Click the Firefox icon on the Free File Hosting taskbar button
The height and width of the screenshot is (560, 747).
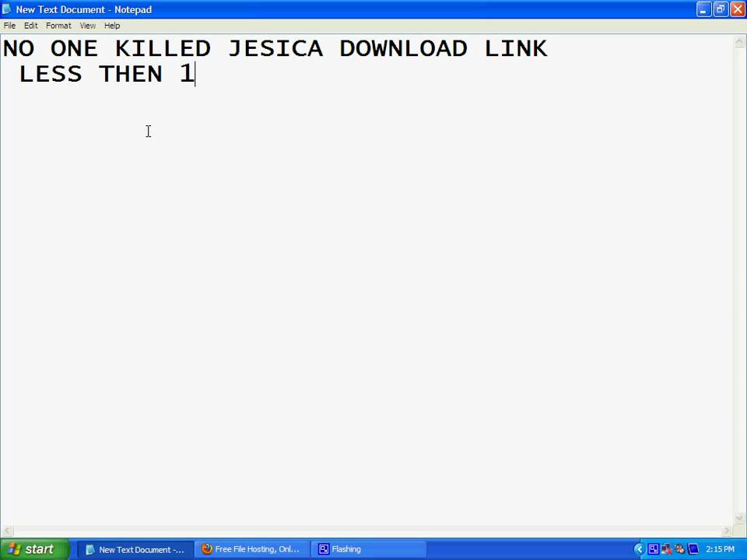pos(207,549)
